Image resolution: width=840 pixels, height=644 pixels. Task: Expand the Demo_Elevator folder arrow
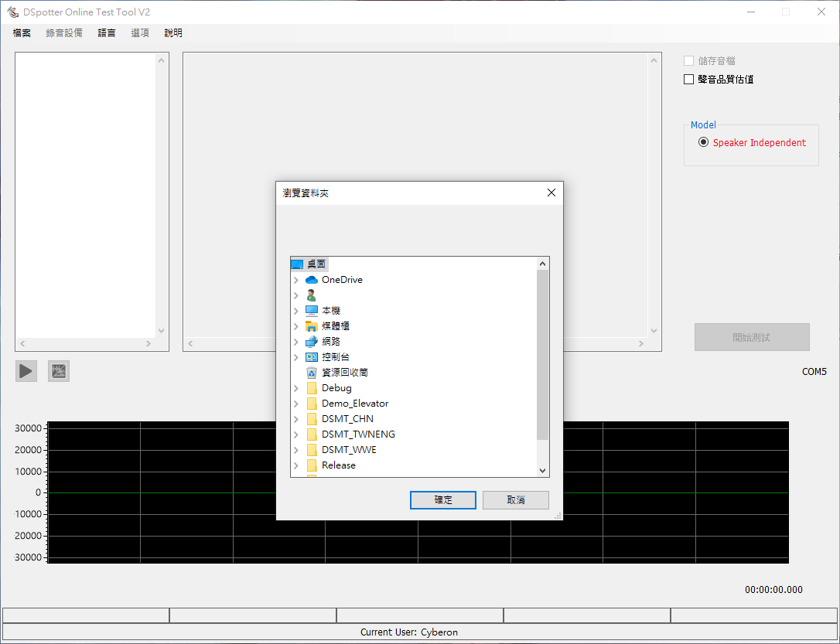pos(295,404)
